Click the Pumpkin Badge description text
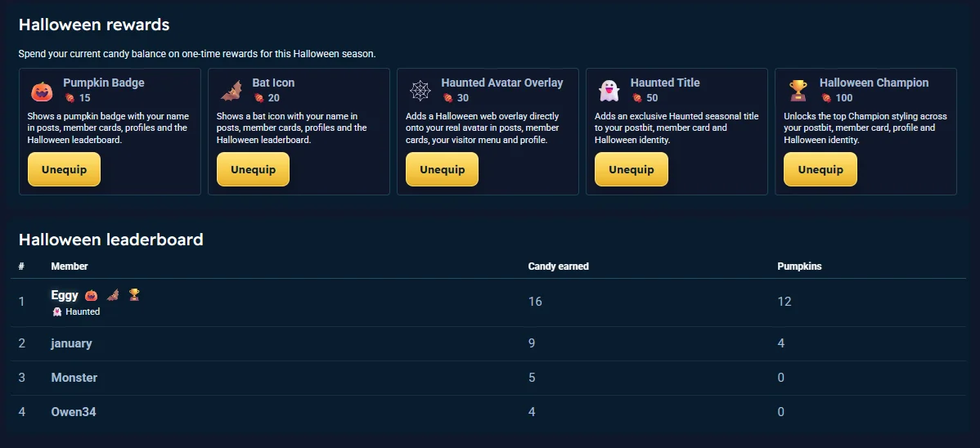980x448 pixels. point(108,128)
